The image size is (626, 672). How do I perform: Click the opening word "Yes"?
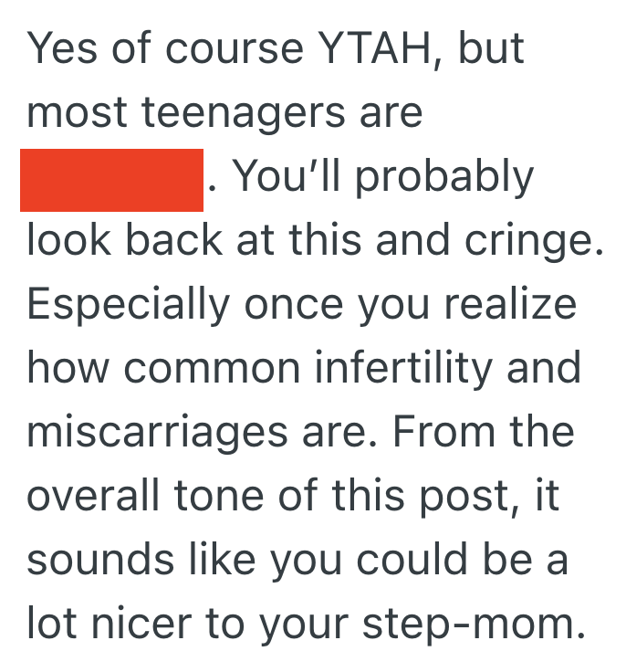tap(58, 48)
